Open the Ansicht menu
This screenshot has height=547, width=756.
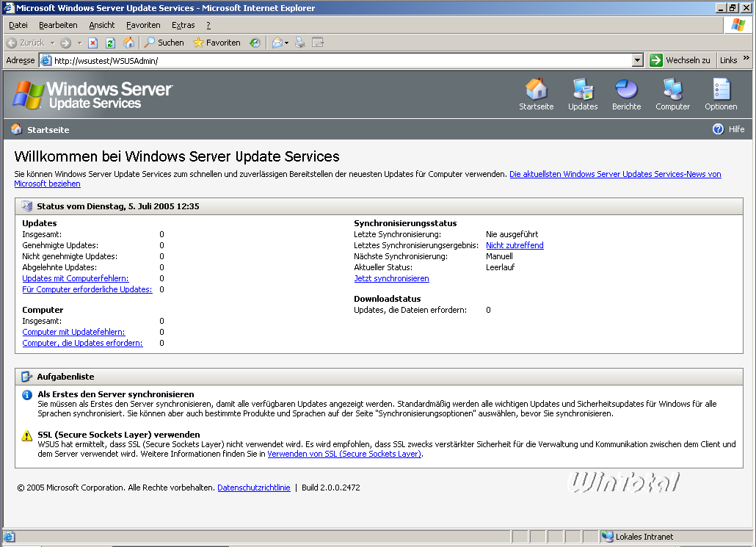[102, 25]
